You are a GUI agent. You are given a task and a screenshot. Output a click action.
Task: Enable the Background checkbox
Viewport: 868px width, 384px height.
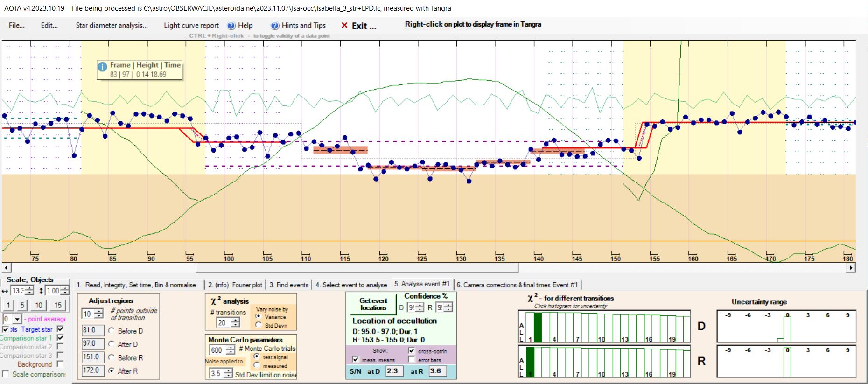coord(60,364)
